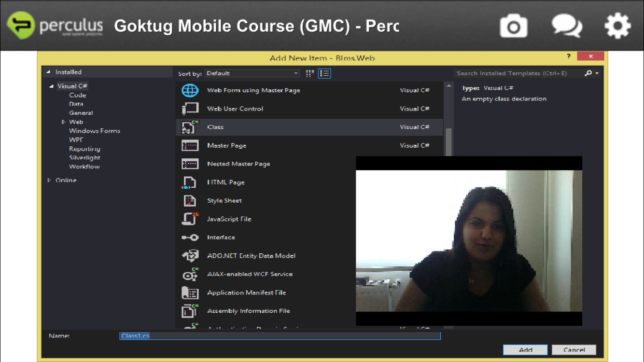Select the "Master Page" template name
The image size is (644, 362).
pyautogui.click(x=226, y=145)
